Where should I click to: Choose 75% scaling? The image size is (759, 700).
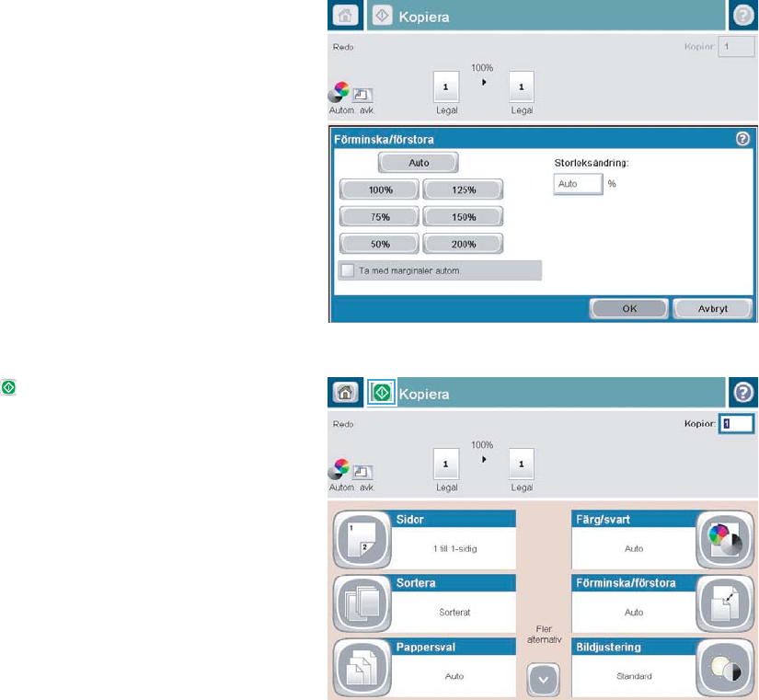pos(379,217)
